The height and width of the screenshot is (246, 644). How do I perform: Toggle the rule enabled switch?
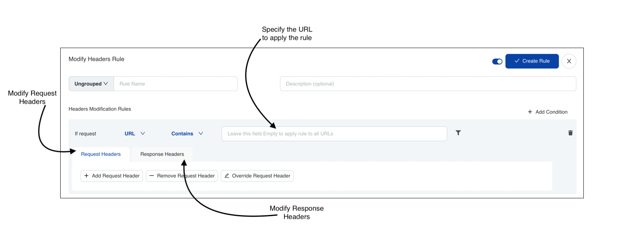pyautogui.click(x=497, y=61)
